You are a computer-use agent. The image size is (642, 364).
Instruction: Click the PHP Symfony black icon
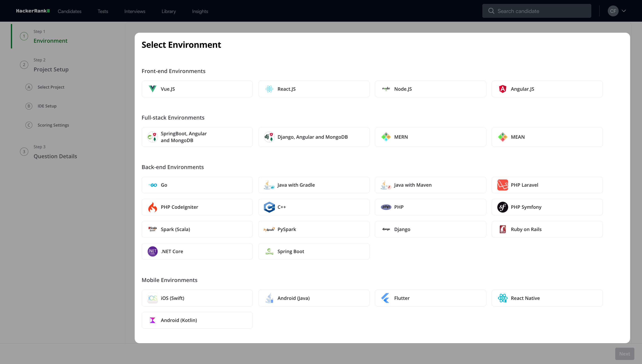point(502,207)
